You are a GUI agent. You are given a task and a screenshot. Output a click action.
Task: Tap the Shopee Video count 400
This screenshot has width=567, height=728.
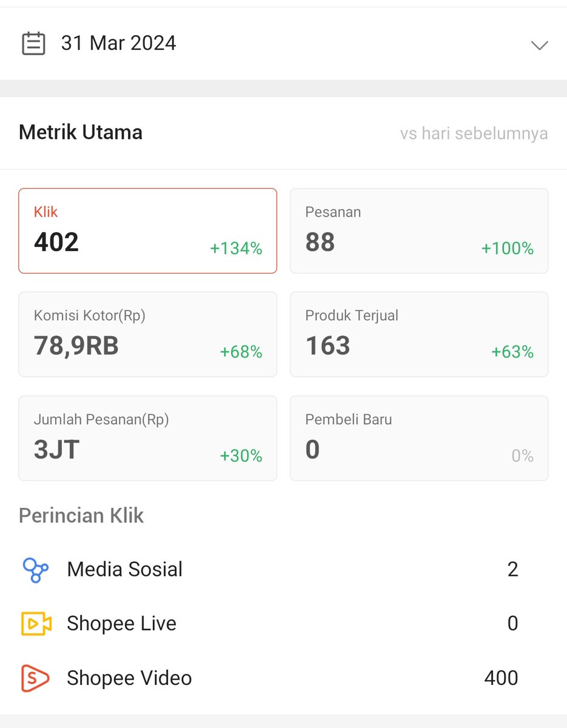pyautogui.click(x=501, y=678)
